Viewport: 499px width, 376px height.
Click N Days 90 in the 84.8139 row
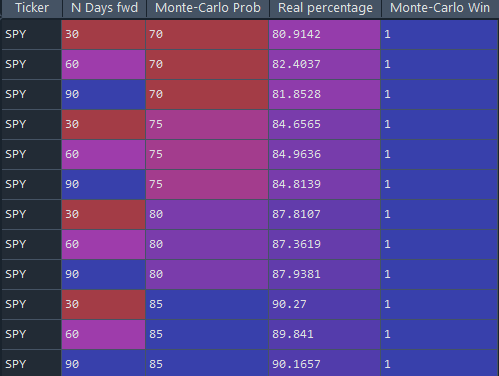pos(103,184)
